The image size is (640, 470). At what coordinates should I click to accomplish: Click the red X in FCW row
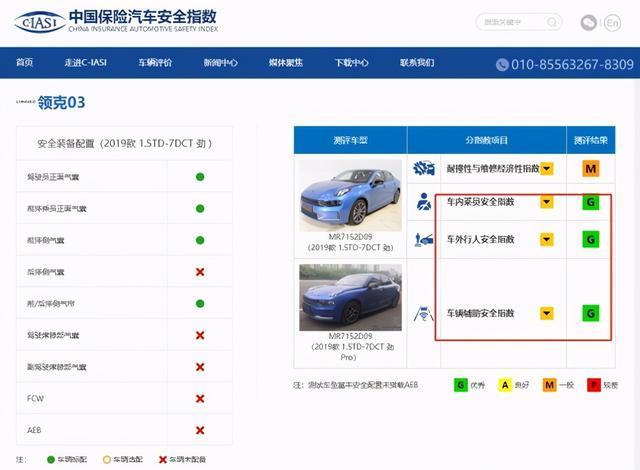pos(200,399)
